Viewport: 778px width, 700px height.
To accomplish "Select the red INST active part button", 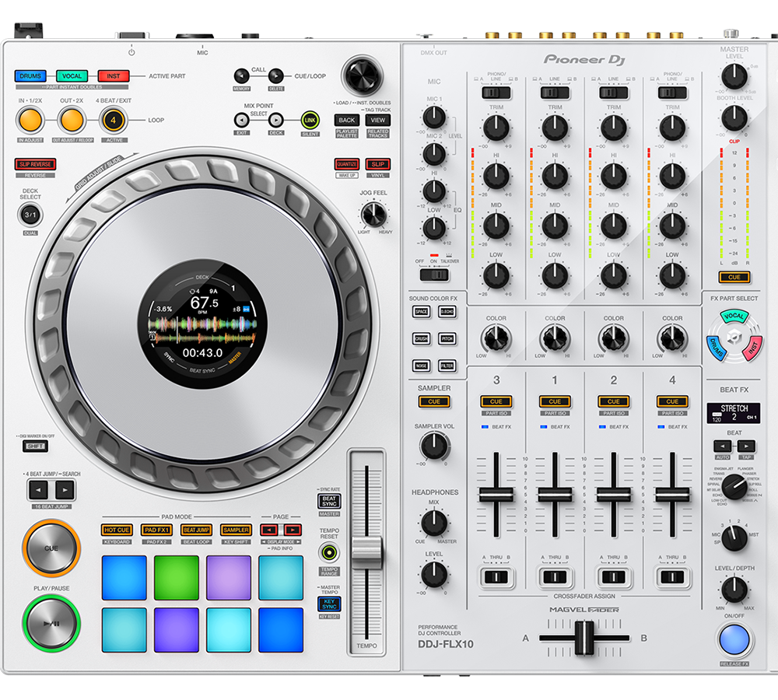I will (x=114, y=76).
